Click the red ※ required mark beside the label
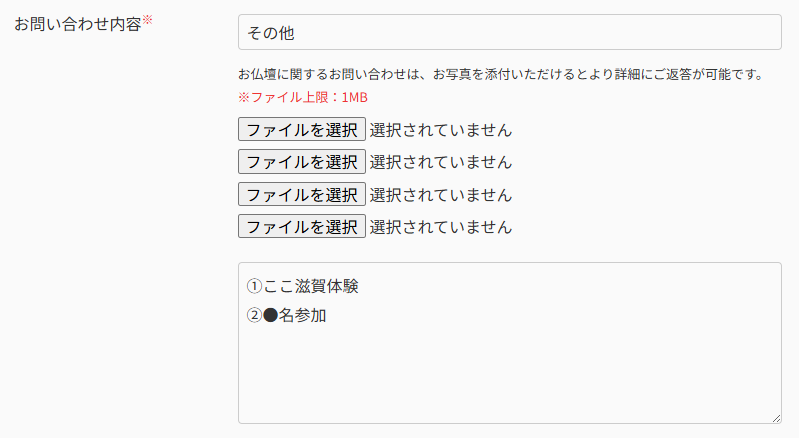Screen dimensions: 799x438 pos(147,20)
